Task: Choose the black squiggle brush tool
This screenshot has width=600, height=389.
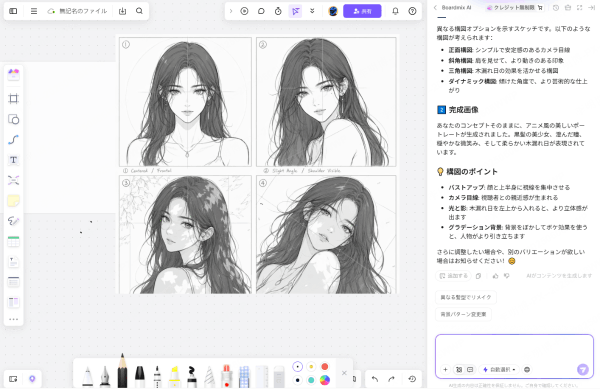Action: pyautogui.click(x=192, y=376)
